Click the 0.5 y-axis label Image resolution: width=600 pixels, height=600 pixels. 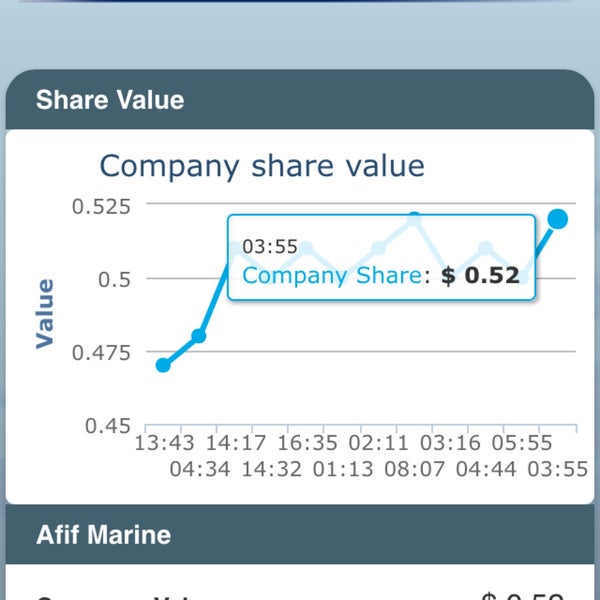click(x=114, y=279)
